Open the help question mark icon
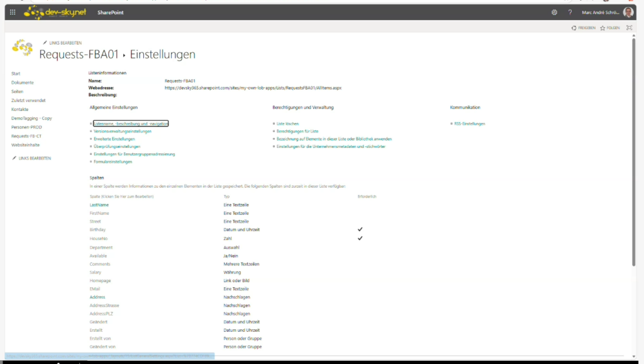This screenshot has height=364, width=644. 570,13
